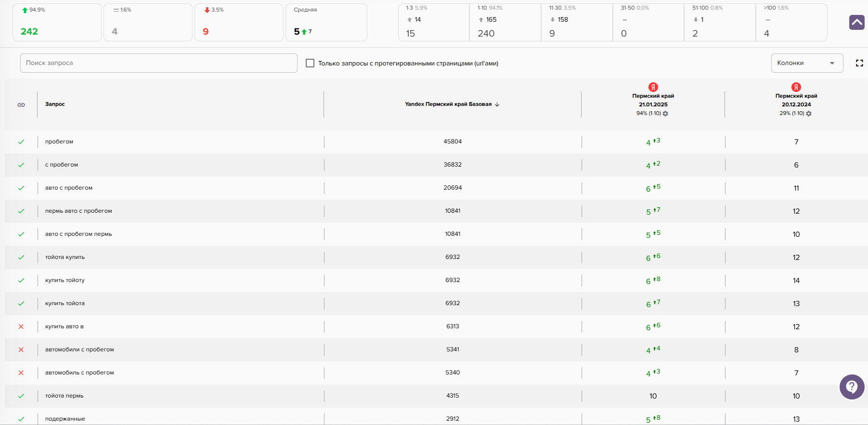Image resolution: width=868 pixels, height=425 pixels.
Task: Toggle red cross for 'автомобили с пробегом'
Action: (21, 349)
